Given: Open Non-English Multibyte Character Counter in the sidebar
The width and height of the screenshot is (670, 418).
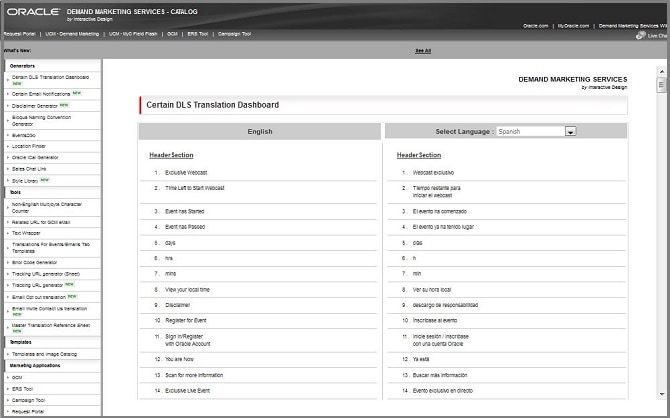Looking at the screenshot, I should pos(47,208).
